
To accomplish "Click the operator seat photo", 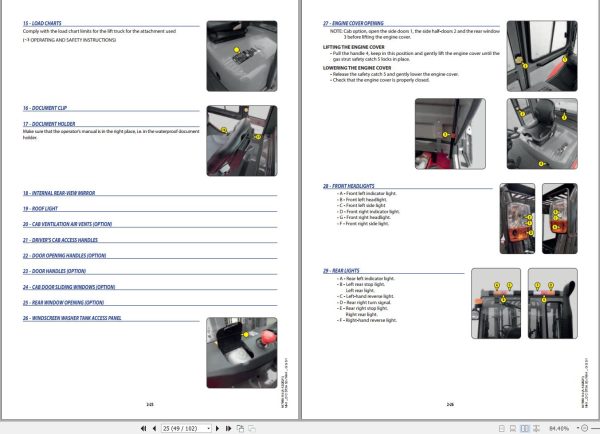I will pyautogui.click(x=542, y=134).
